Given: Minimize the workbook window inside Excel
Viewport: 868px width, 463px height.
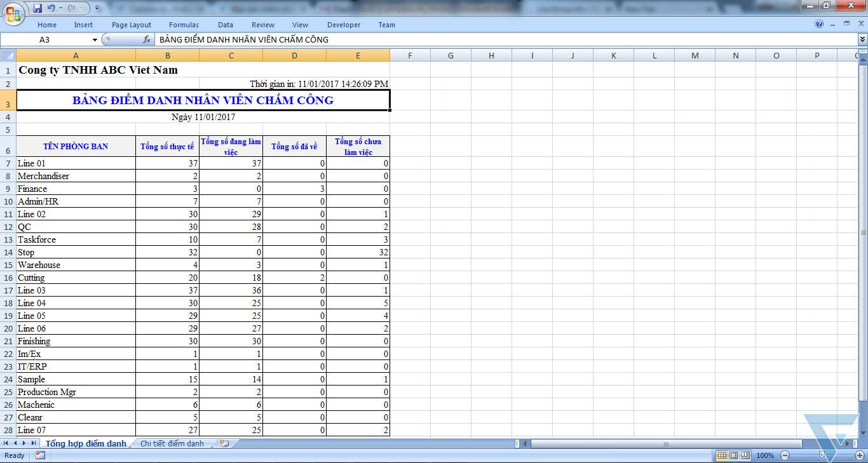Looking at the screenshot, I should coord(833,24).
